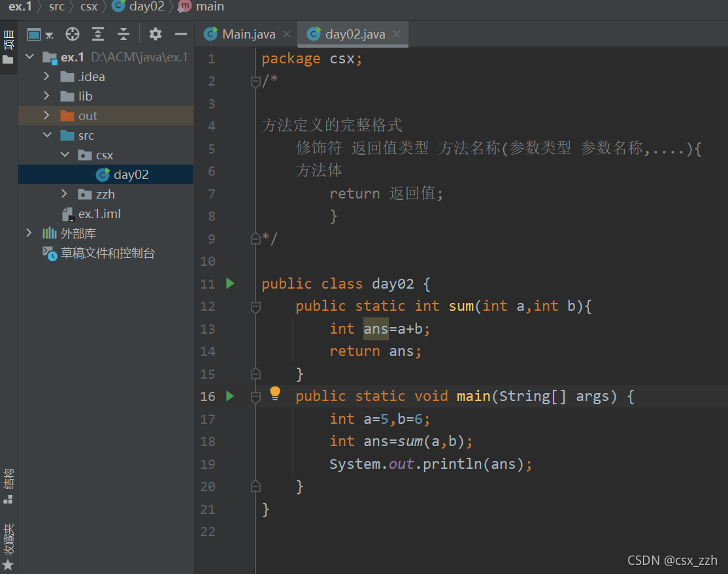Click the ex.1 project module icon
This screenshot has height=574, width=728.
pyautogui.click(x=50, y=57)
